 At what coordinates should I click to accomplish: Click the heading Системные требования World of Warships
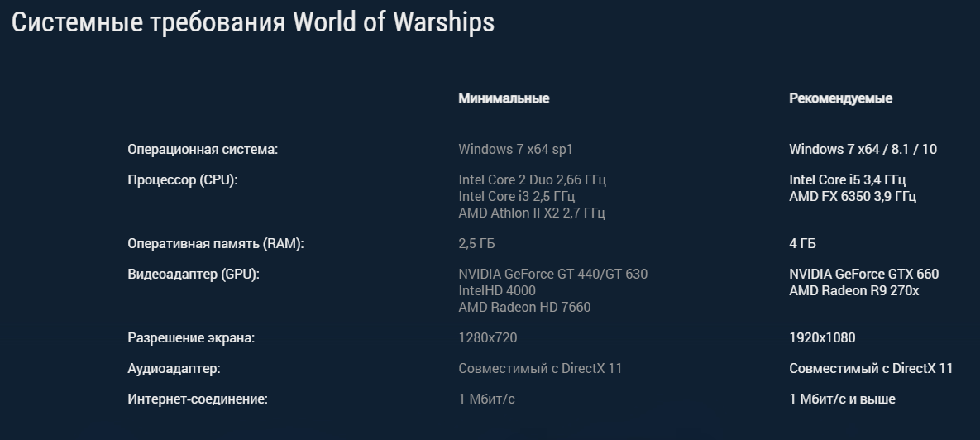(x=253, y=23)
